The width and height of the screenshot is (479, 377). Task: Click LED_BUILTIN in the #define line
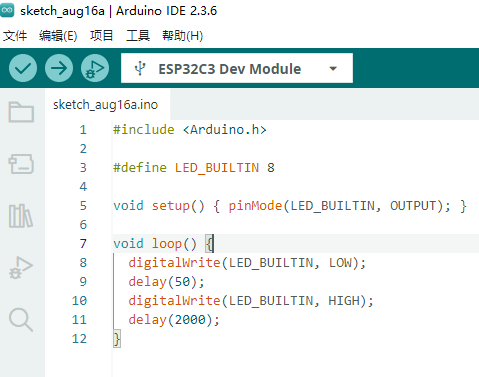[x=217, y=168]
